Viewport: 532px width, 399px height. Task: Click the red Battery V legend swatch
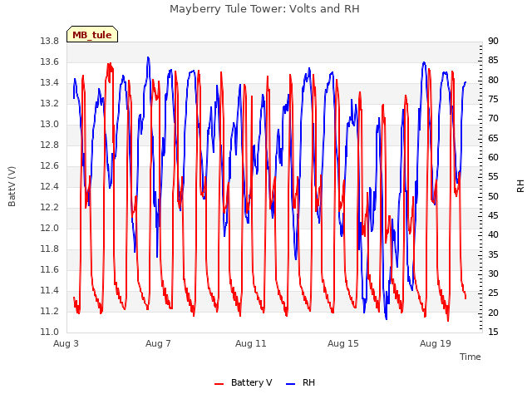tap(219, 383)
